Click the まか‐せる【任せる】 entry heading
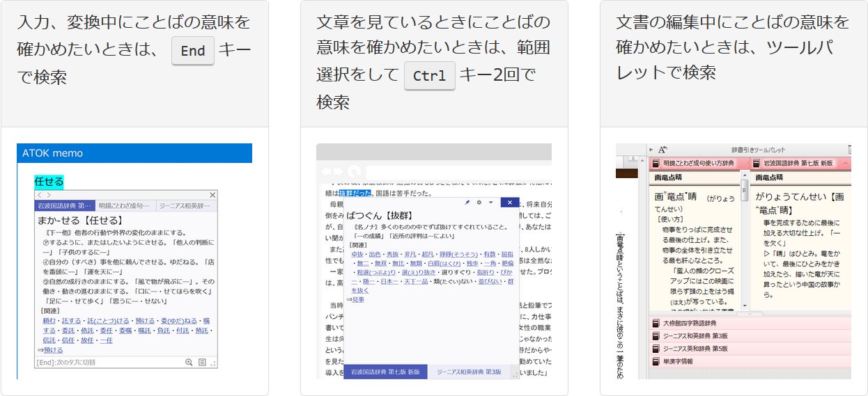This screenshot has width=868, height=396. [x=80, y=220]
